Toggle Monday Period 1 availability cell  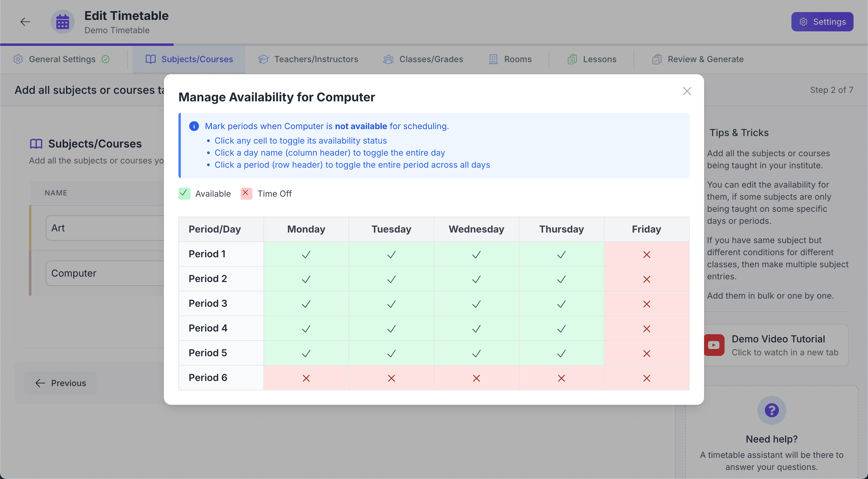pyautogui.click(x=306, y=254)
